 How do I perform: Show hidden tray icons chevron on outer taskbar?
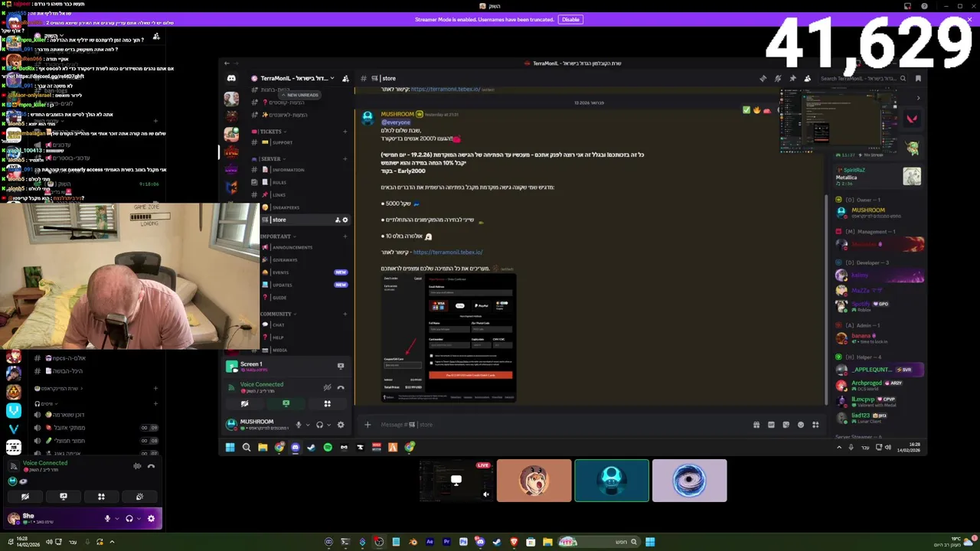pos(112,542)
